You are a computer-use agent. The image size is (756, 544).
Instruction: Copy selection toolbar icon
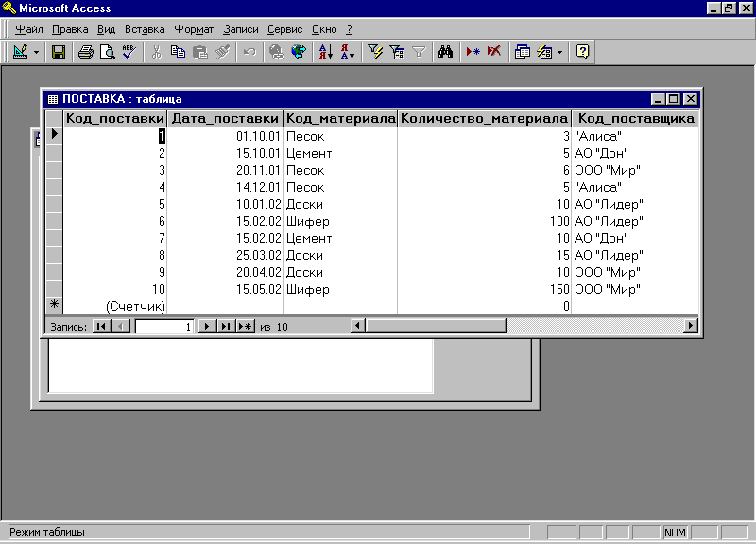tap(178, 52)
